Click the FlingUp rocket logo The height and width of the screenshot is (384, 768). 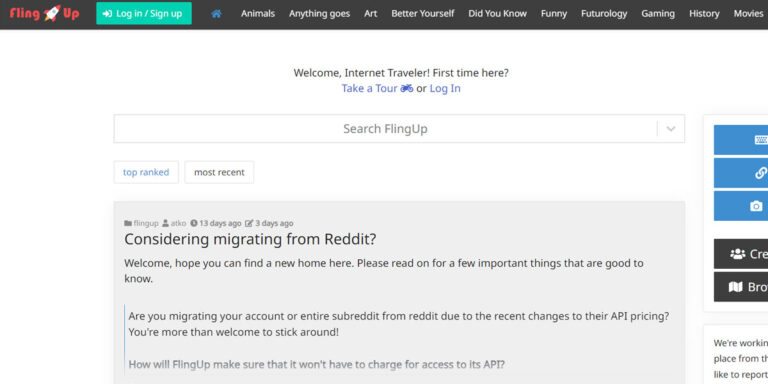[44, 13]
